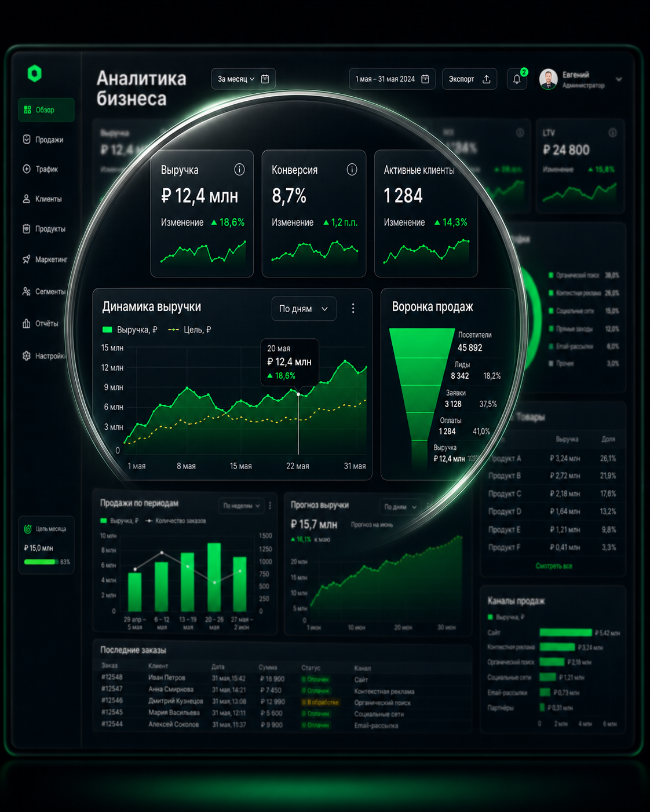Toggle Выручка, ₽ legend in Динамика выручки

pyautogui.click(x=130, y=330)
